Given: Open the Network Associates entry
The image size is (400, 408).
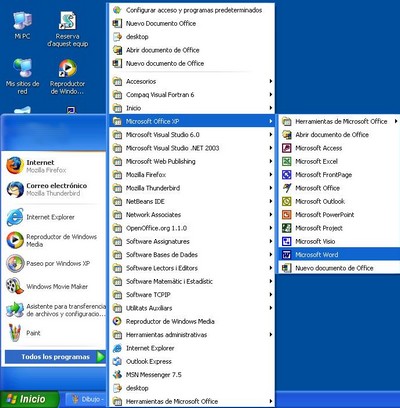Looking at the screenshot, I should pyautogui.click(x=192, y=215).
